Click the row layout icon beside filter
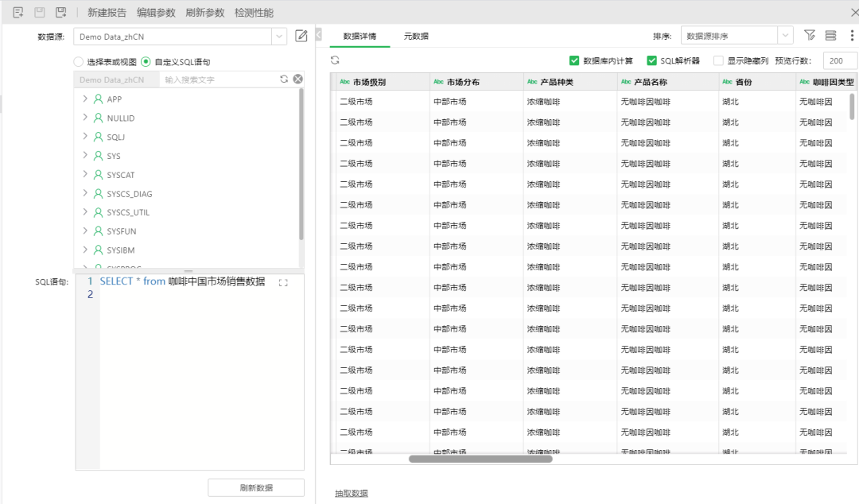This screenshot has height=504, width=859. (830, 36)
